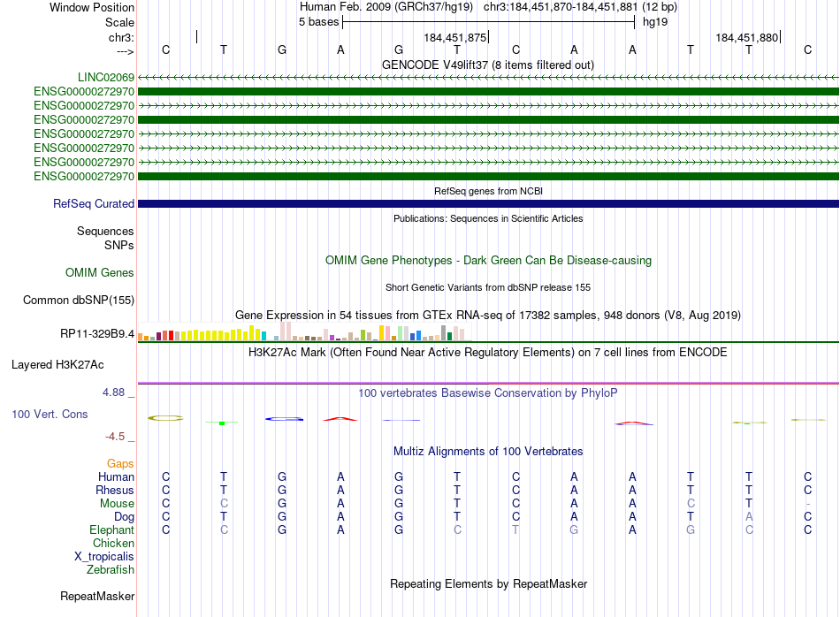Click Short Genetic Variants from dbSNP title
840x617 pixels.
tap(488, 287)
